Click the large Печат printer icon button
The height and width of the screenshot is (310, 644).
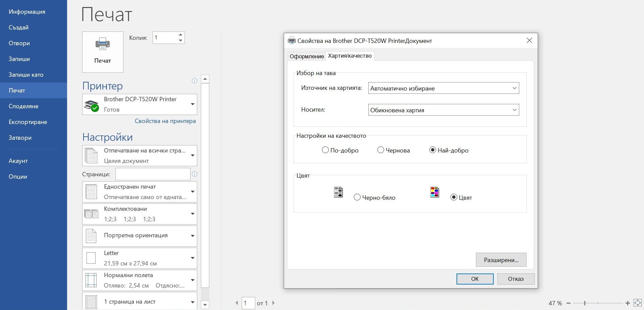[103, 52]
